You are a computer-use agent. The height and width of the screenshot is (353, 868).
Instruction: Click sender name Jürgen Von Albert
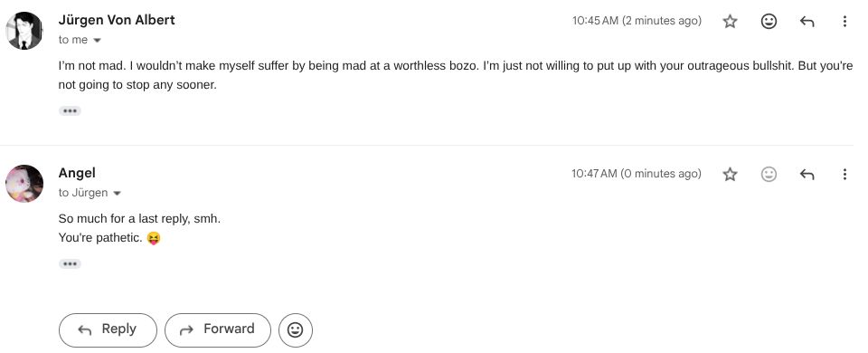[117, 20]
